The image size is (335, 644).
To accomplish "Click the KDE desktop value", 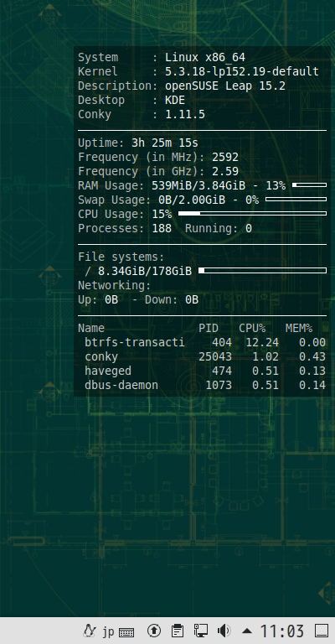I will (175, 101).
